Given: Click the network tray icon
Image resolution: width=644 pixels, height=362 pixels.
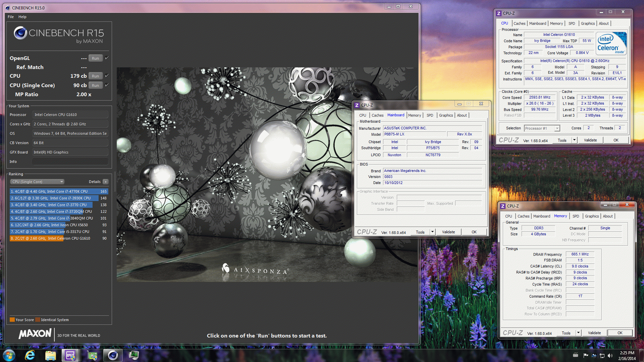Looking at the screenshot, I should point(602,356).
